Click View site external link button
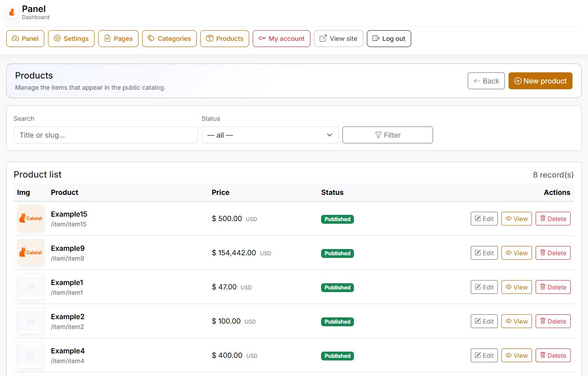Image resolution: width=588 pixels, height=376 pixels. (x=338, y=39)
